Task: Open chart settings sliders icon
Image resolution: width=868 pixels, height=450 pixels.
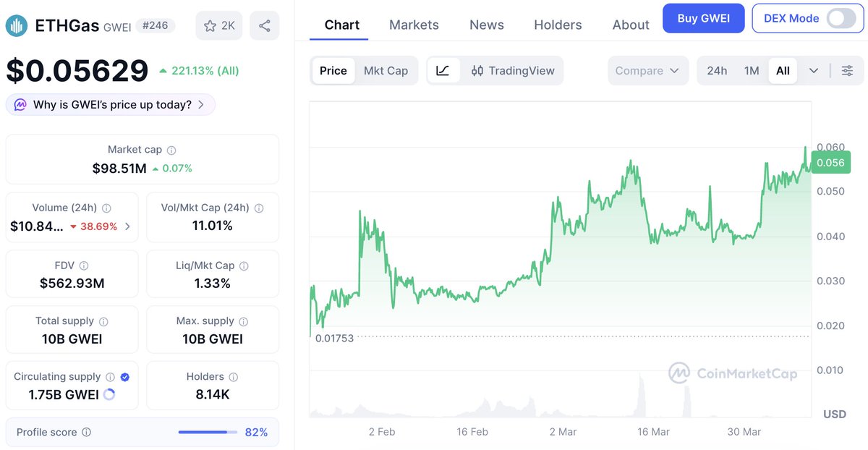Action: click(x=847, y=71)
